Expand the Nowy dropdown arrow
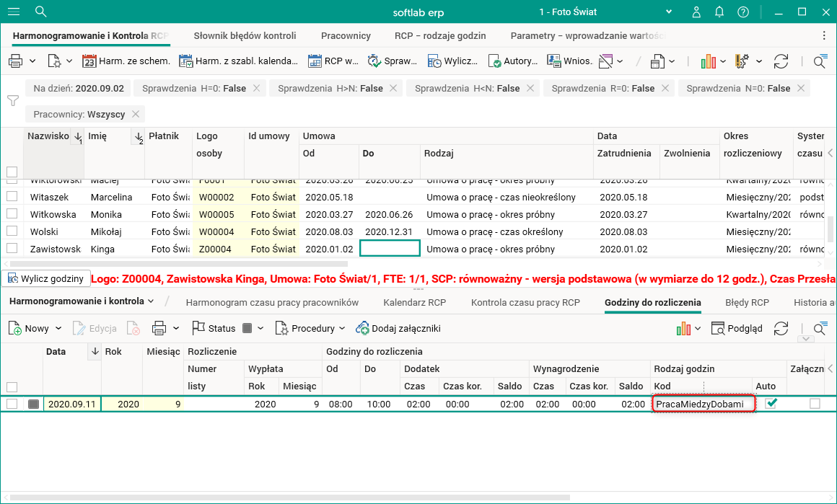The width and height of the screenshot is (837, 504). point(58,329)
